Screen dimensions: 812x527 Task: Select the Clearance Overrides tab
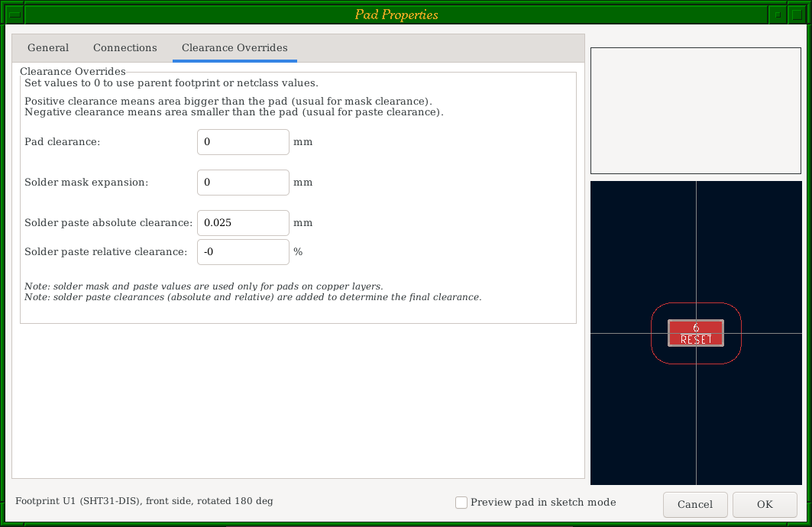235,48
